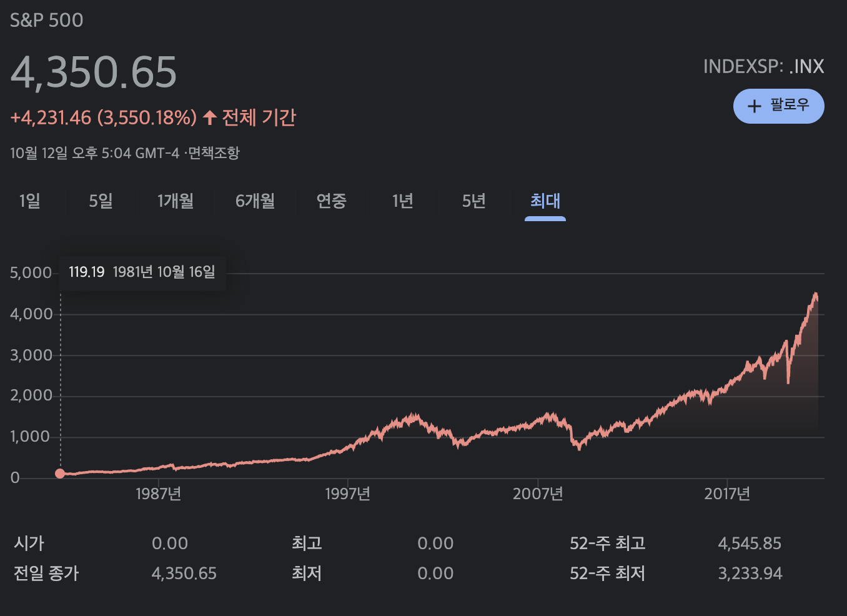
Task: Click the 최고 label in stats table
Action: pos(307,544)
